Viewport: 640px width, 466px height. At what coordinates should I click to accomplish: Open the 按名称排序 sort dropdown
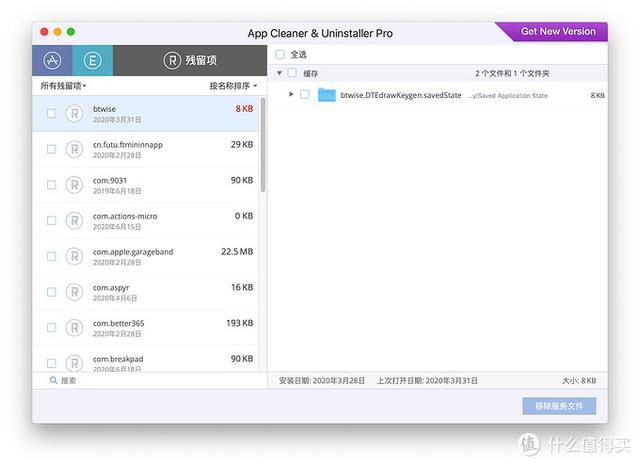pos(233,86)
